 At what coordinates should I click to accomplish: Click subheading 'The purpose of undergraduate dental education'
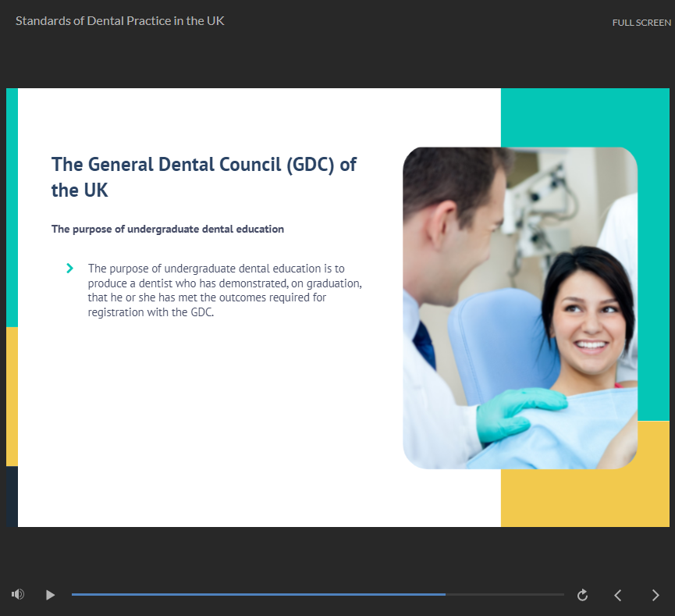pos(168,230)
